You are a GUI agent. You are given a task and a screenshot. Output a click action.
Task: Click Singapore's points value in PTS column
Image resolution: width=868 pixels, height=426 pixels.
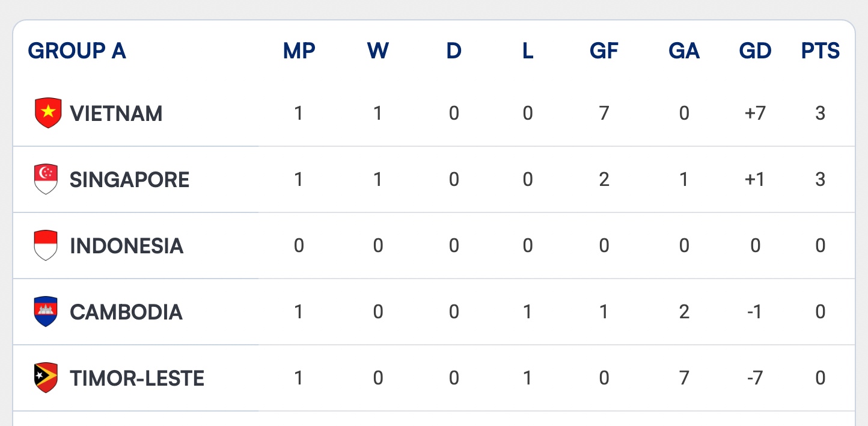point(821,179)
